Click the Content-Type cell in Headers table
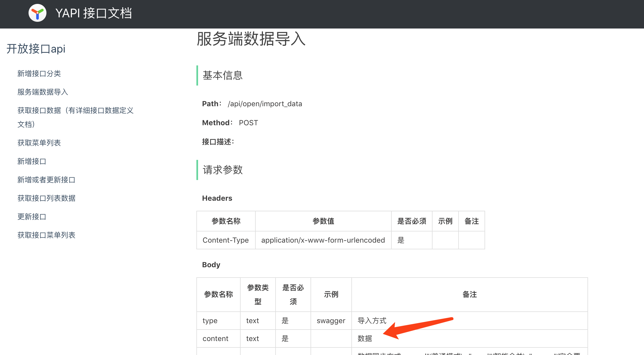This screenshot has height=355, width=644. click(226, 240)
